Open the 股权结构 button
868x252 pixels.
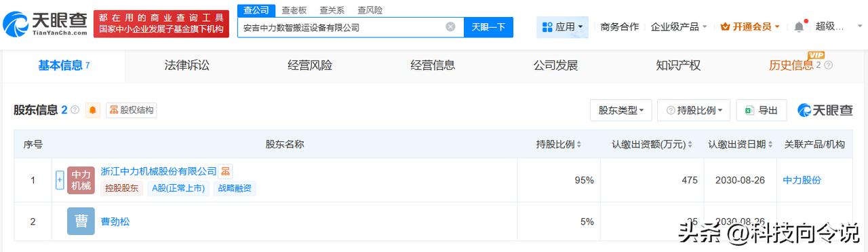coord(132,110)
